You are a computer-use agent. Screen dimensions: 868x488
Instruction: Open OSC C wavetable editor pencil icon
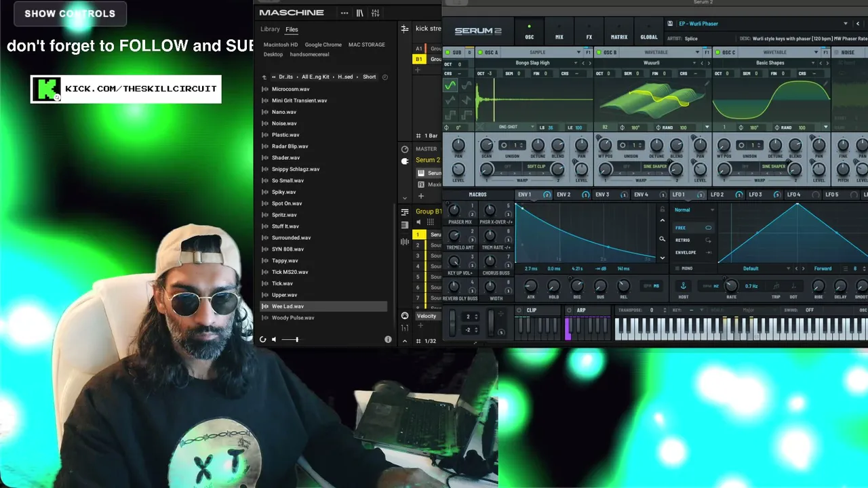[x=825, y=84]
